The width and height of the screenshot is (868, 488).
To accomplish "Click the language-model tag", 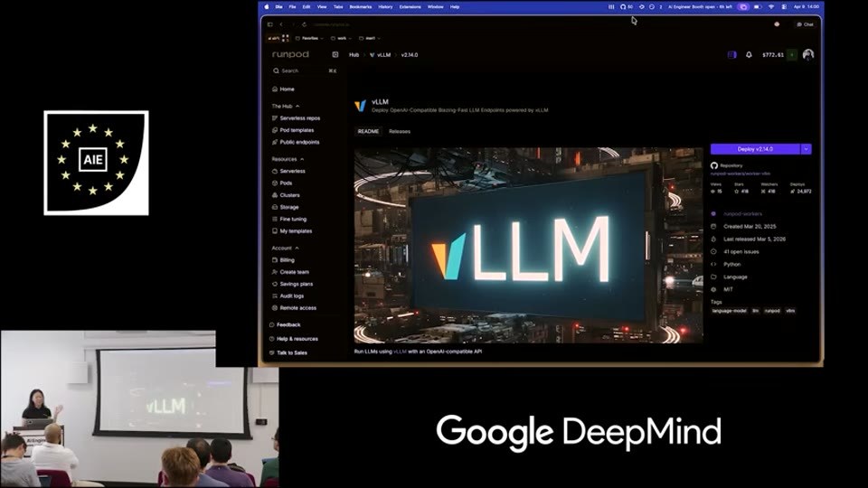I will (x=729, y=311).
